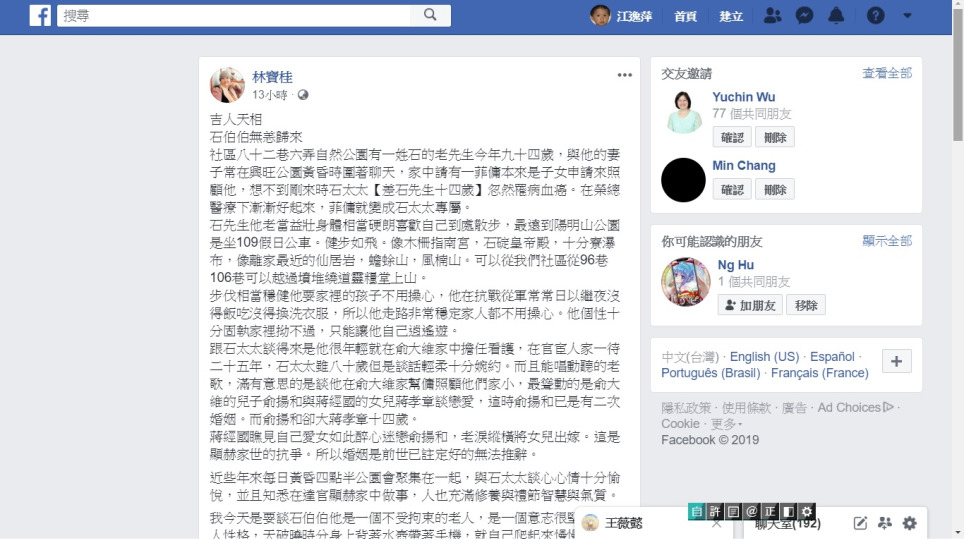
Task: Click in the 搜尋 search field
Action: 234,15
